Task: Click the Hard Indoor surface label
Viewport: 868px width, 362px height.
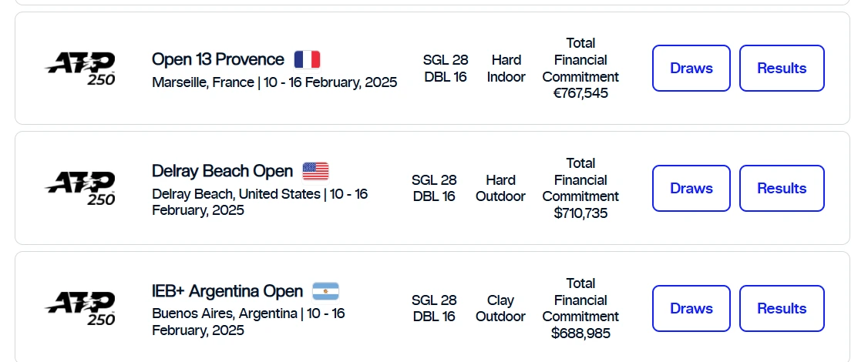Action: [506, 68]
